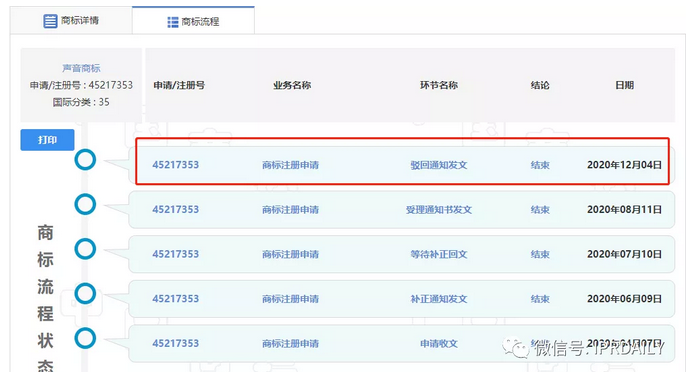Viewport: 691px width, 372px height.
Task: Click the 业务名称 column header
Action: 292,85
